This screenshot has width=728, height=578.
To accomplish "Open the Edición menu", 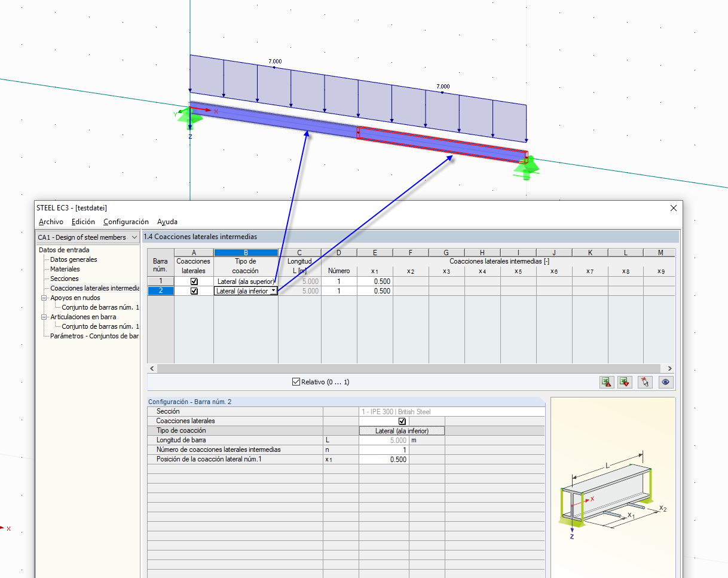I will click(x=83, y=222).
